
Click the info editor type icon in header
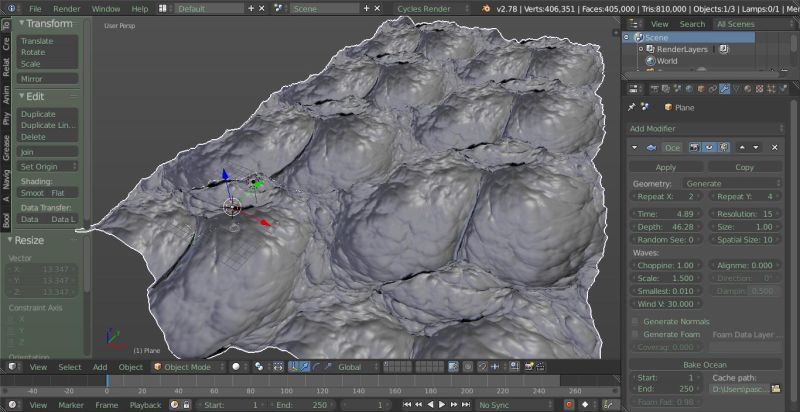pyautogui.click(x=11, y=9)
